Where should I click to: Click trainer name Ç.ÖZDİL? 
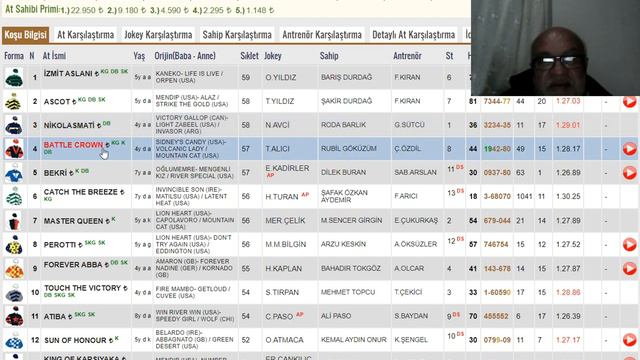pos(407,149)
